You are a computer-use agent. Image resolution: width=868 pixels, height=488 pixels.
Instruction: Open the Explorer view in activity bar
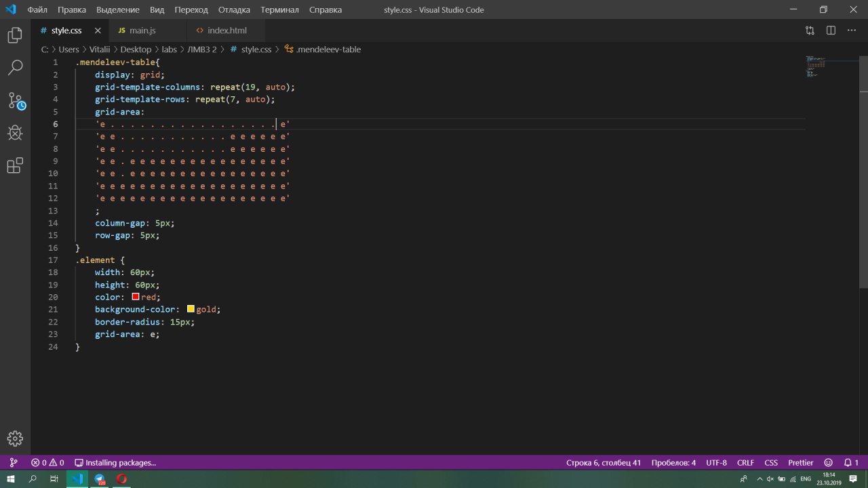click(x=15, y=35)
